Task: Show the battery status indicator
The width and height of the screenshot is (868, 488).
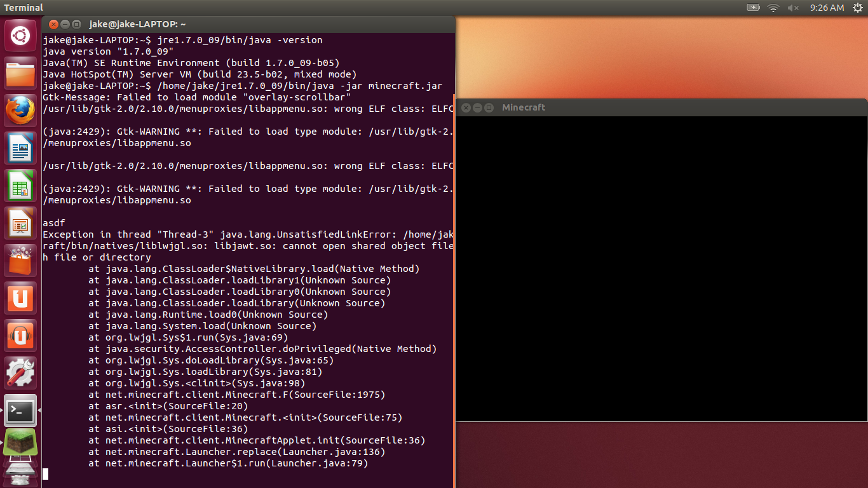Action: [x=753, y=8]
